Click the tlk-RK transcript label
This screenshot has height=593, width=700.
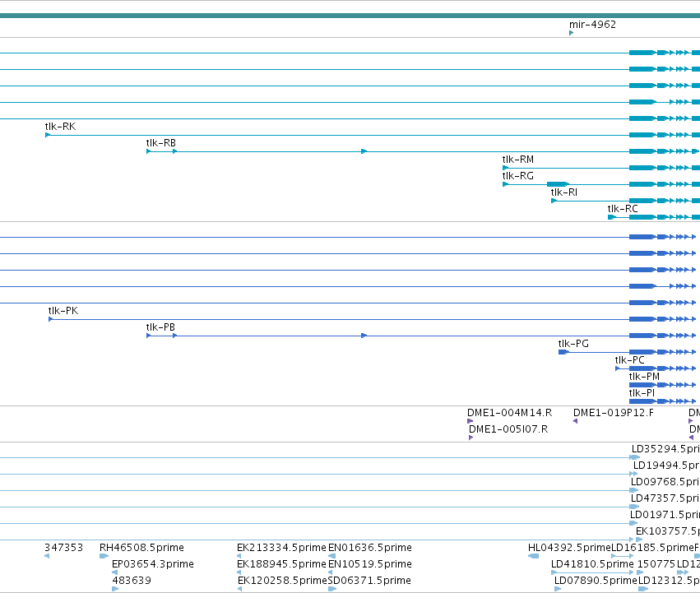[x=60, y=127]
